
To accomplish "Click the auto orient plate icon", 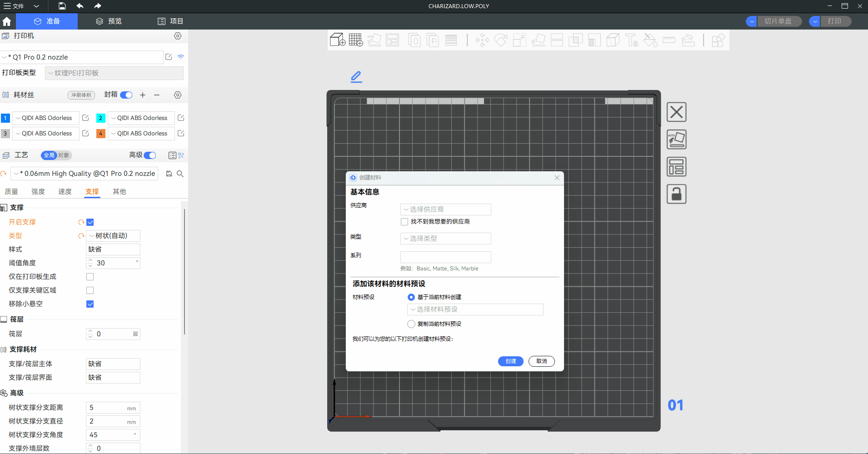I will 676,140.
